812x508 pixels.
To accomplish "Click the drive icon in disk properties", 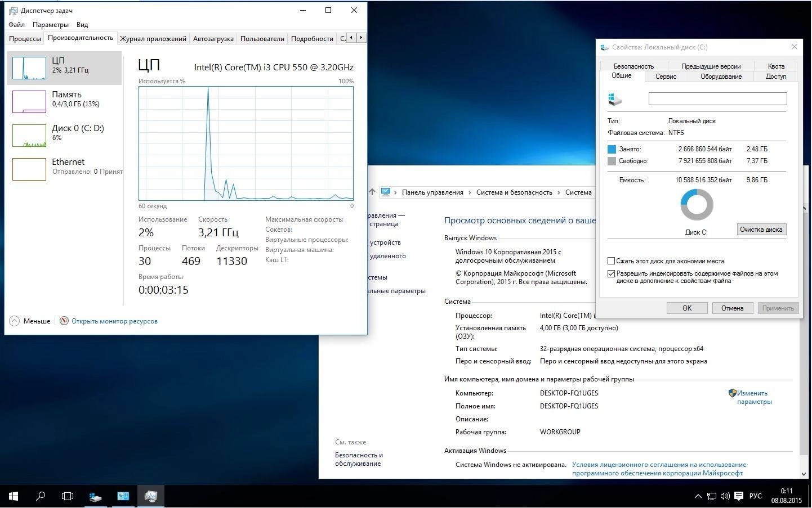I will click(615, 99).
